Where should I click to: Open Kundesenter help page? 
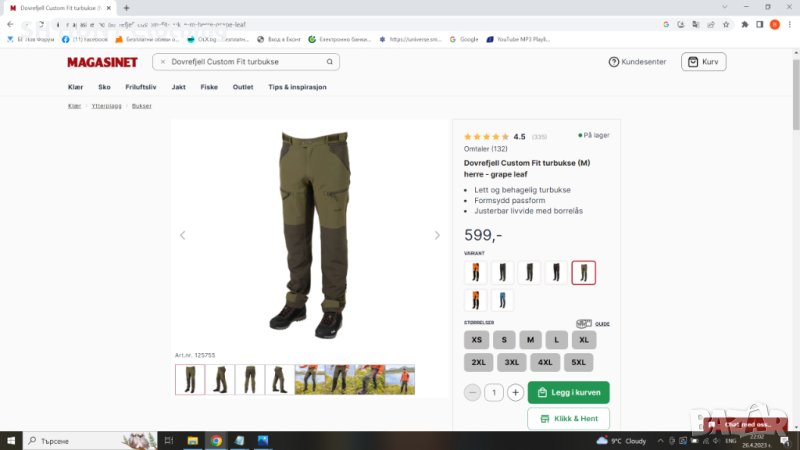637,62
